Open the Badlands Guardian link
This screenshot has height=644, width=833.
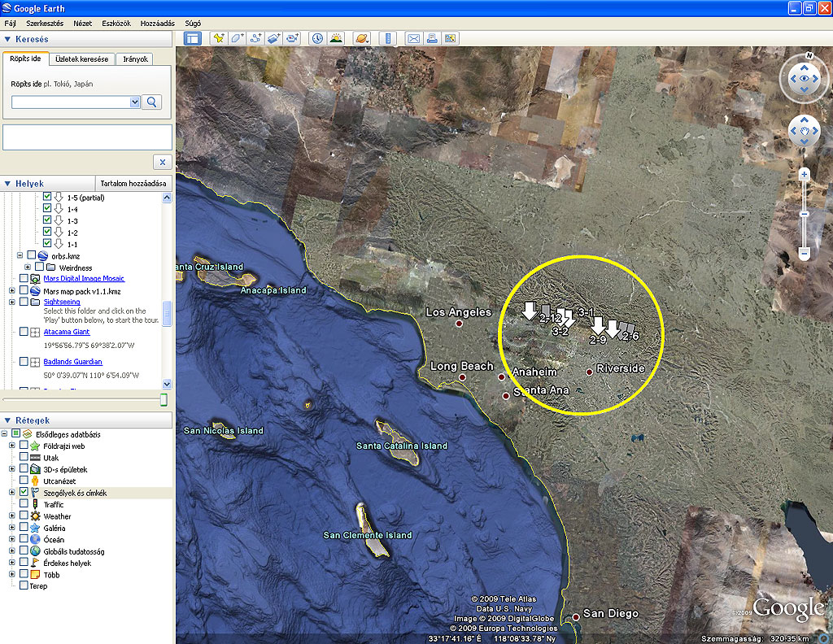[72, 362]
